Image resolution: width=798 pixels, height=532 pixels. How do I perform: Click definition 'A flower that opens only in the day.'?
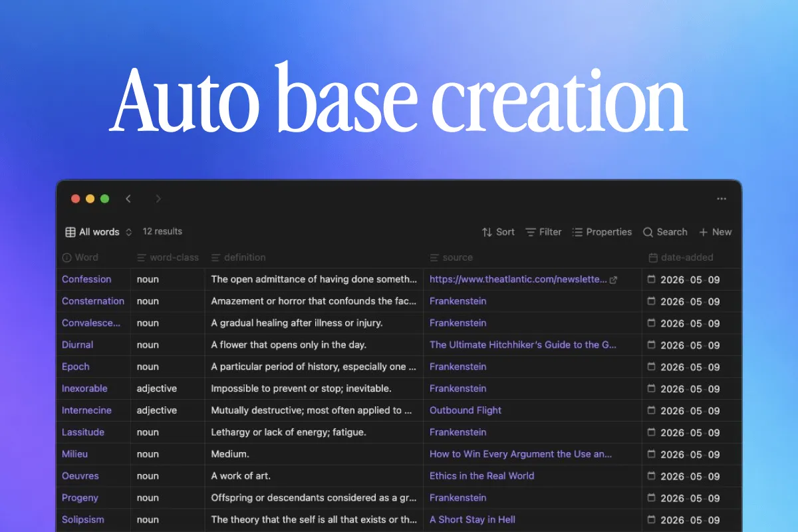(289, 345)
